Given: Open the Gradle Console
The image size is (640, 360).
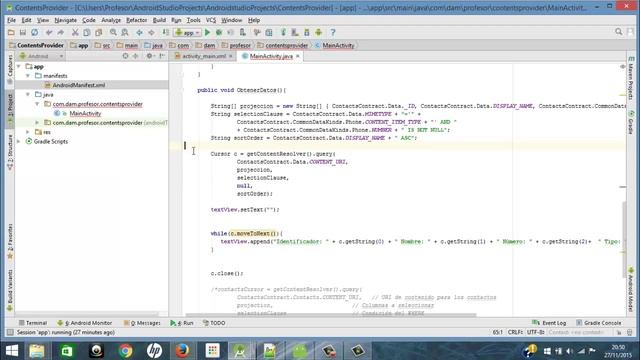Looking at the screenshot, I should [598, 323].
